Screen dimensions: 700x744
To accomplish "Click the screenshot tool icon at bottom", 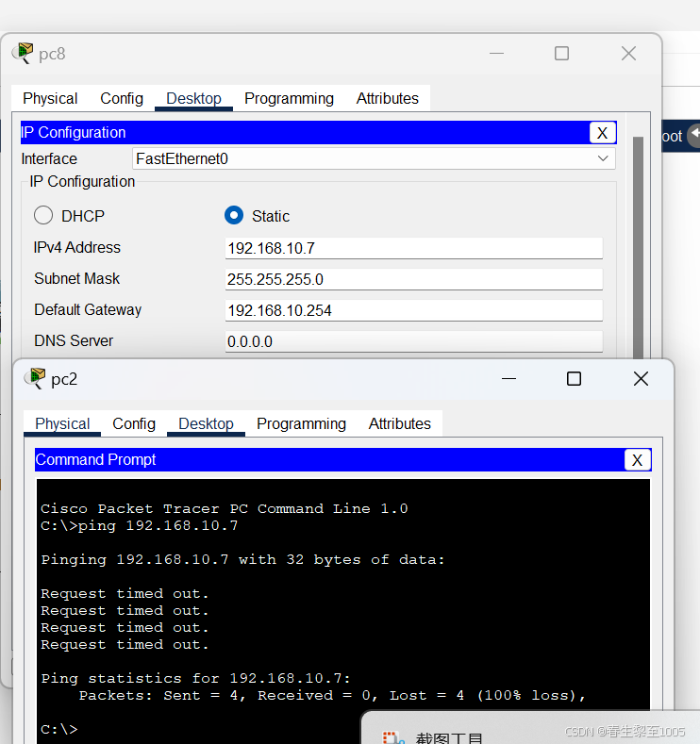I will click(x=393, y=737).
